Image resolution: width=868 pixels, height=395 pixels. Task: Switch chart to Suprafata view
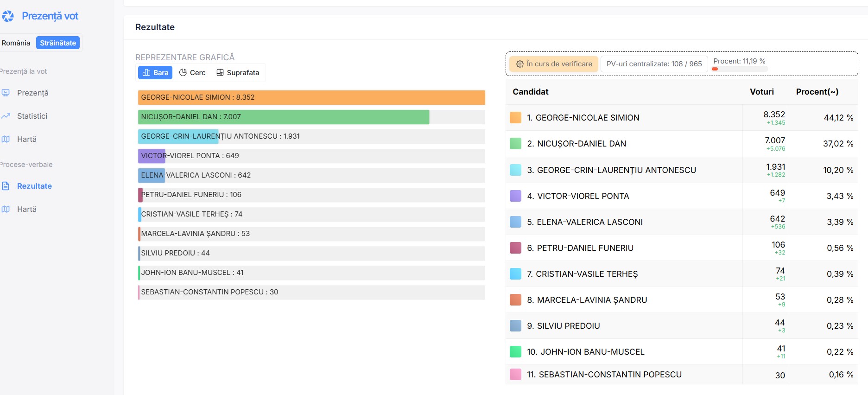click(238, 73)
